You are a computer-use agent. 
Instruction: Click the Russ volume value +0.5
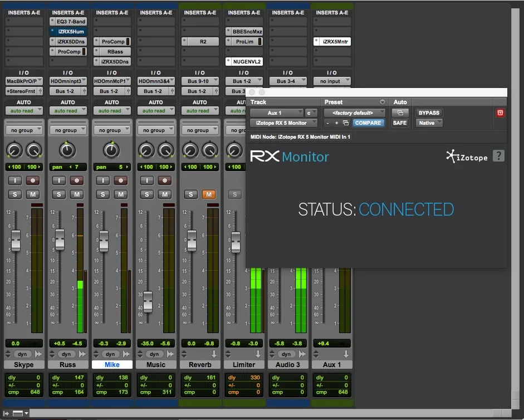click(60, 344)
